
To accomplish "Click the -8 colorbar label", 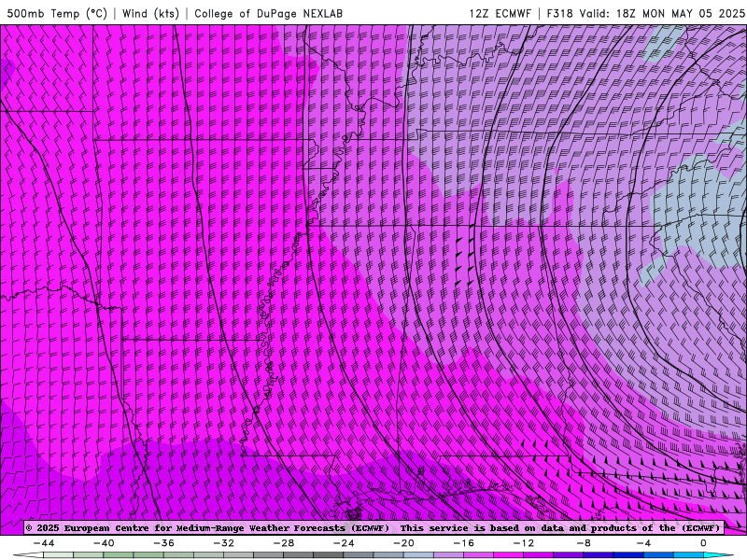I will (585, 543).
